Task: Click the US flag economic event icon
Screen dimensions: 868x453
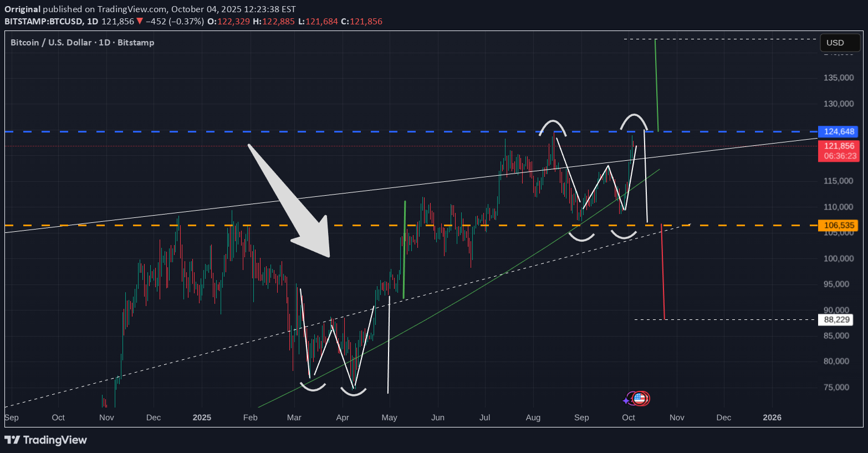Action: tap(641, 398)
